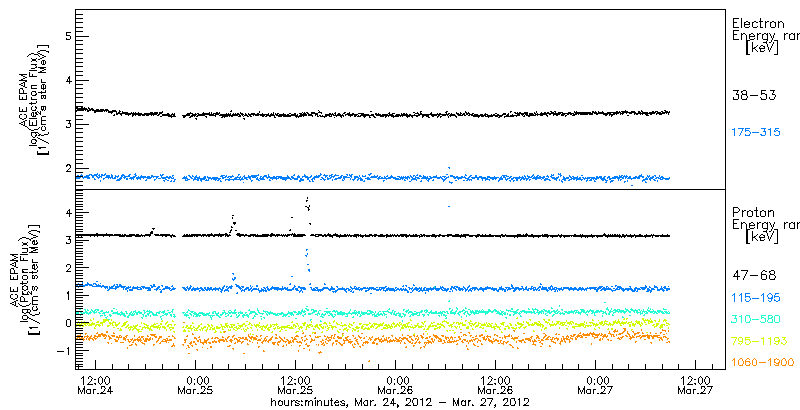Image resolution: width=800 pixels, height=410 pixels.
Task: Click the yellow 795-1193 proton energy label
Action: tap(759, 341)
